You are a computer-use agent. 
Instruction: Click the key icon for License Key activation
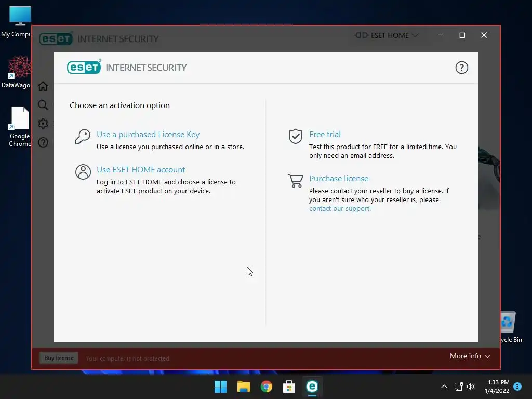point(83,137)
